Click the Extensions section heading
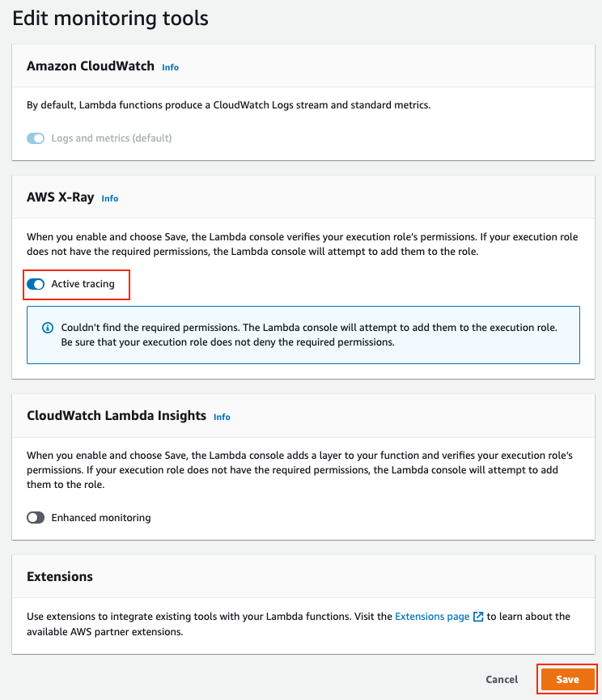602x700 pixels. click(60, 576)
